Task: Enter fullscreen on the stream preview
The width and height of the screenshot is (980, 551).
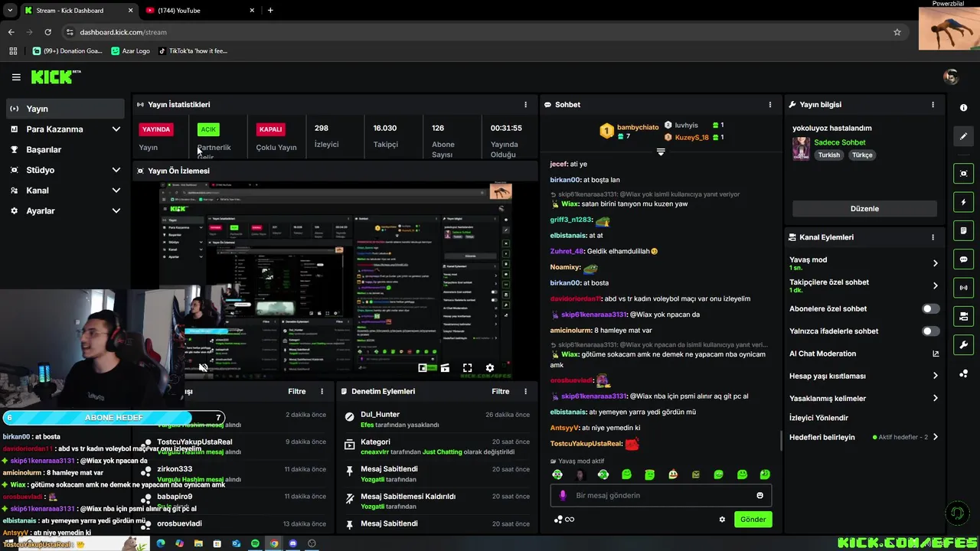Action: 467,368
